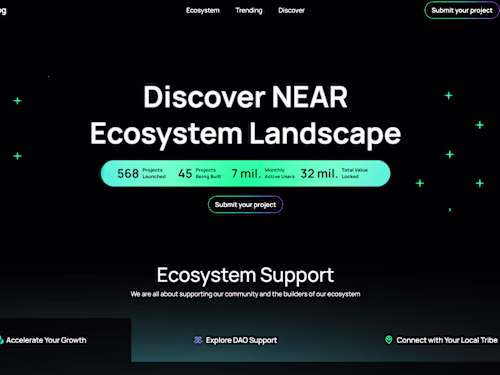This screenshot has height=375, width=500.
Task: Select Connect with Your Local Tribe tab
Action: 441,340
